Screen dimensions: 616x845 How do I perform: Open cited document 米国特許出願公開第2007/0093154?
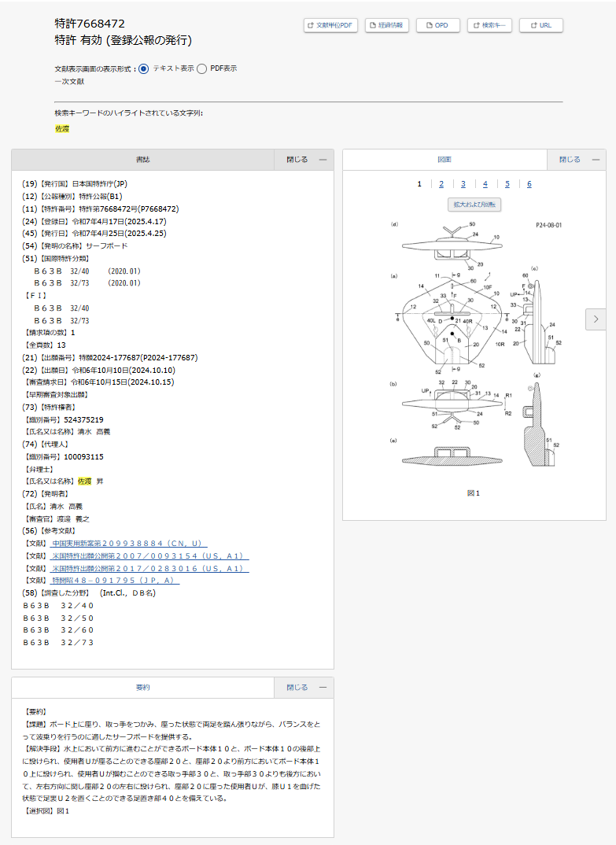point(149,556)
